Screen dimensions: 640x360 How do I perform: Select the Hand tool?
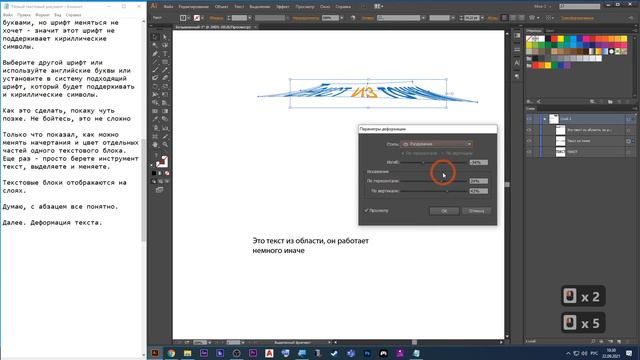(156, 144)
